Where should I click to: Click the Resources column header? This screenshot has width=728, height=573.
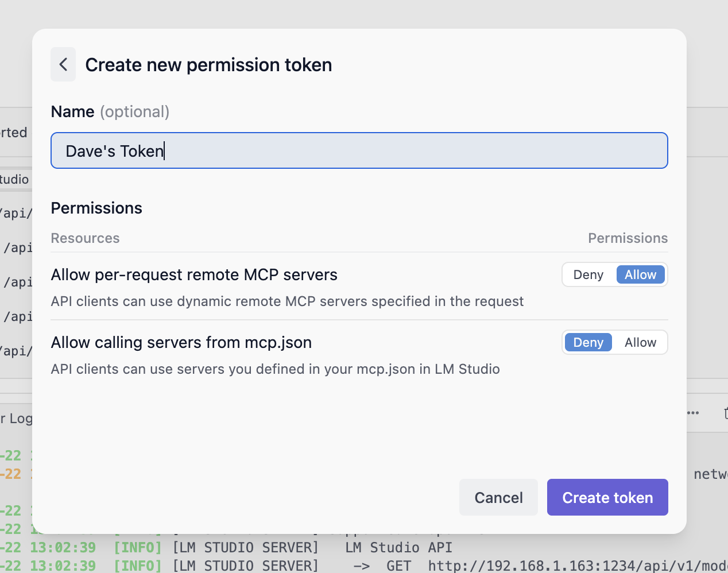(85, 238)
